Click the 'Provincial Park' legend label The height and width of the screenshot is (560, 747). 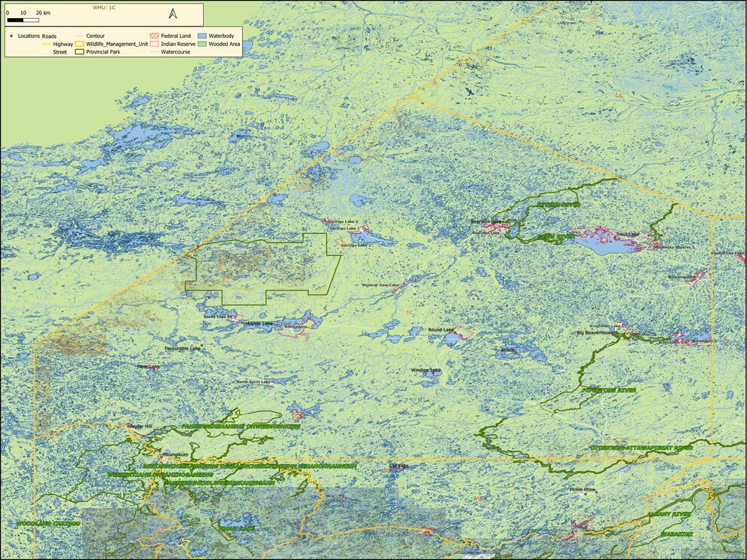pyautogui.click(x=103, y=51)
